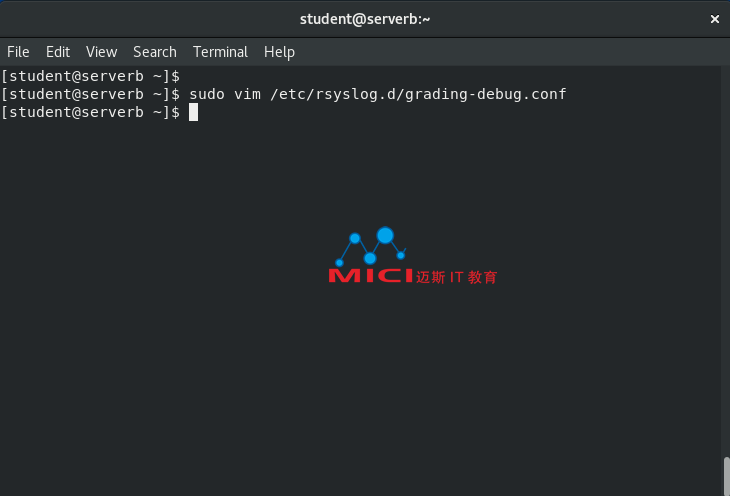Close the terminal window
This screenshot has height=496, width=730.
point(715,19)
